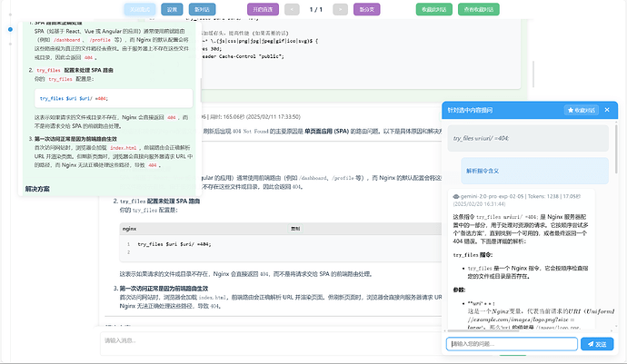
Task: Go to next branch with right arrow
Action: [x=340, y=10]
